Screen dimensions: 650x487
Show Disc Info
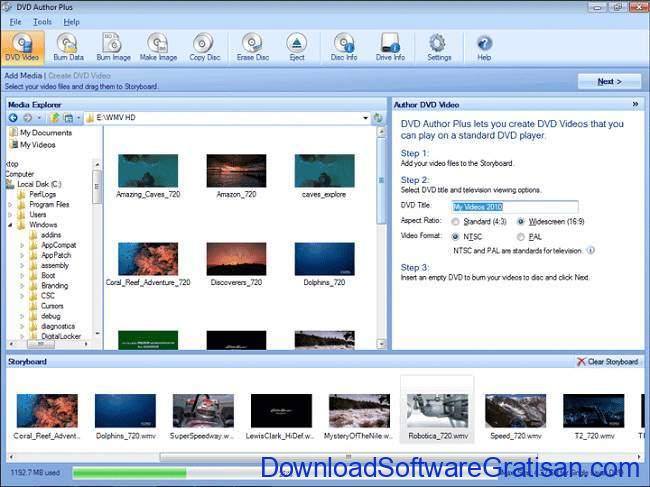coord(344,47)
